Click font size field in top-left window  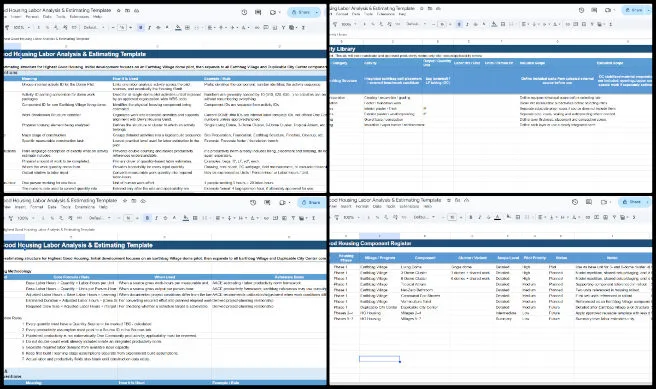(x=122, y=28)
